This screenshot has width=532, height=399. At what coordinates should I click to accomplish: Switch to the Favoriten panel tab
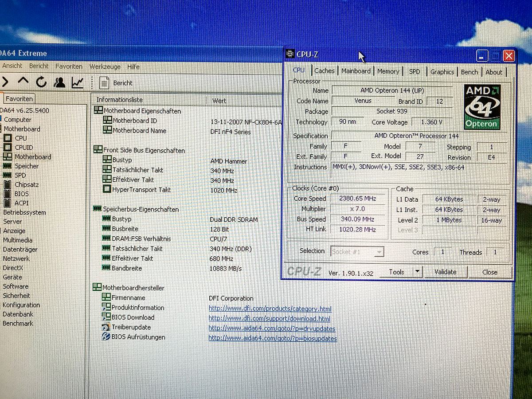pos(19,99)
